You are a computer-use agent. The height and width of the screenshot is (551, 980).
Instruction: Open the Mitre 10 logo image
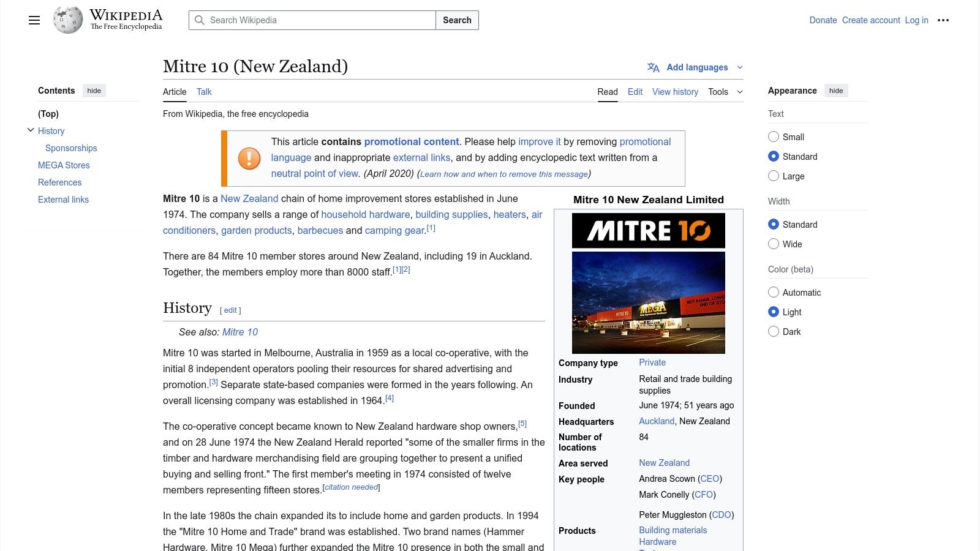(x=649, y=231)
